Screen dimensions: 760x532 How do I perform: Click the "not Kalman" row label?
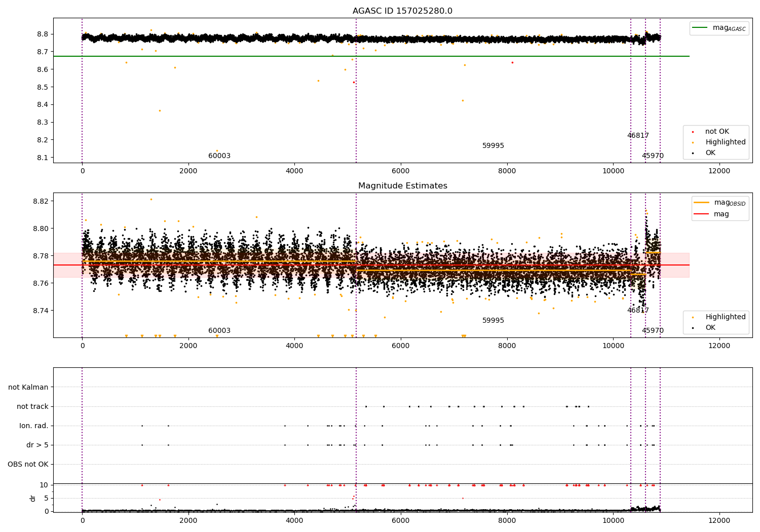tap(28, 387)
